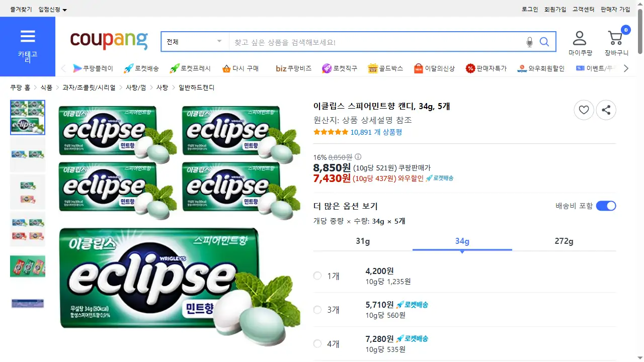Open 이달의신상 shortcut

coord(434,68)
